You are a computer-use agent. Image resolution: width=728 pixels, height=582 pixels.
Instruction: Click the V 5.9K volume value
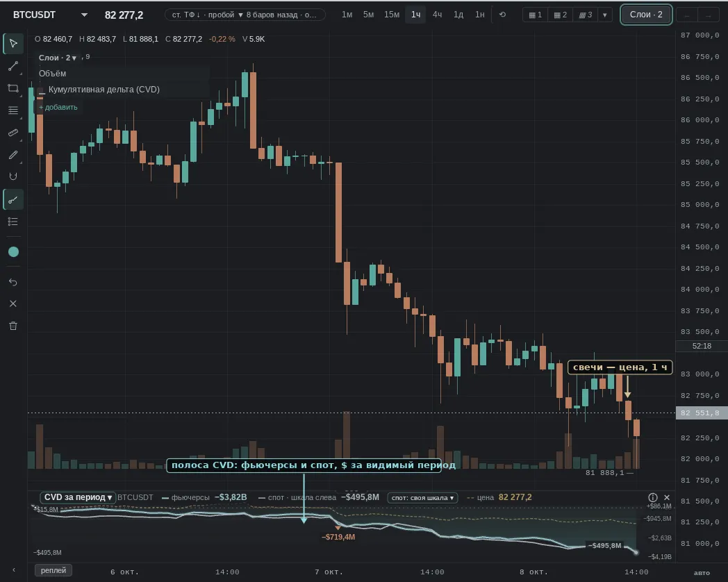[x=254, y=39]
